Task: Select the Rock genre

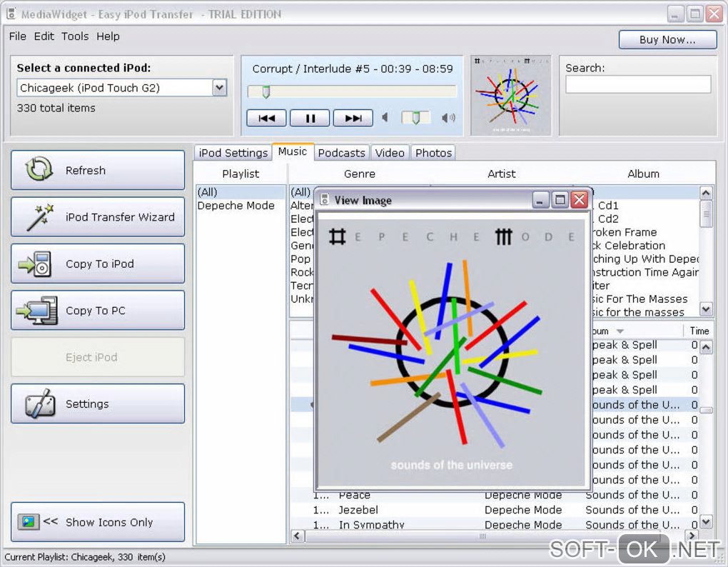Action: click(x=302, y=272)
